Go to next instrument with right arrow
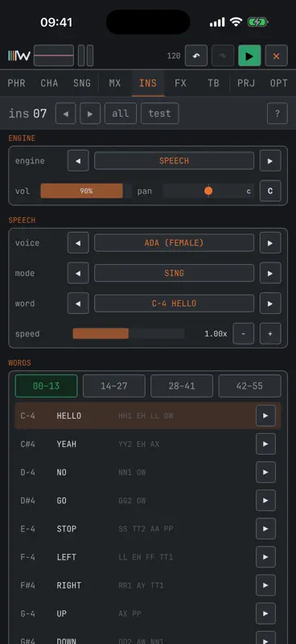 pyautogui.click(x=90, y=114)
